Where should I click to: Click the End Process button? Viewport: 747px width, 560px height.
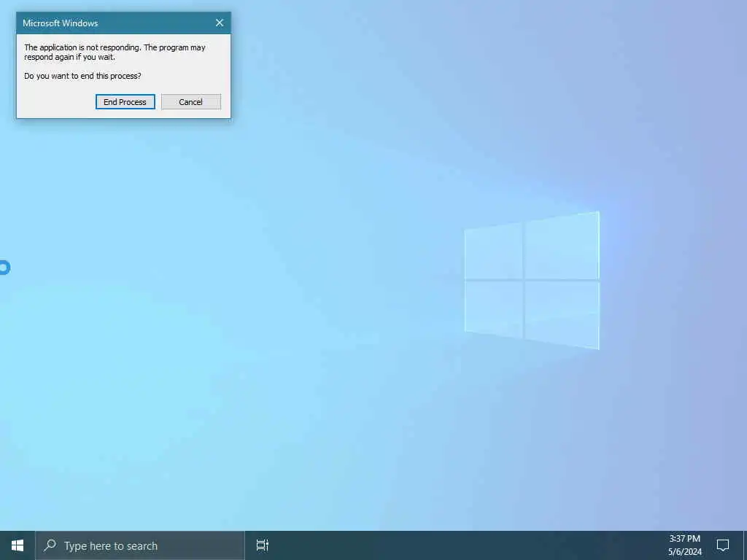click(x=125, y=102)
